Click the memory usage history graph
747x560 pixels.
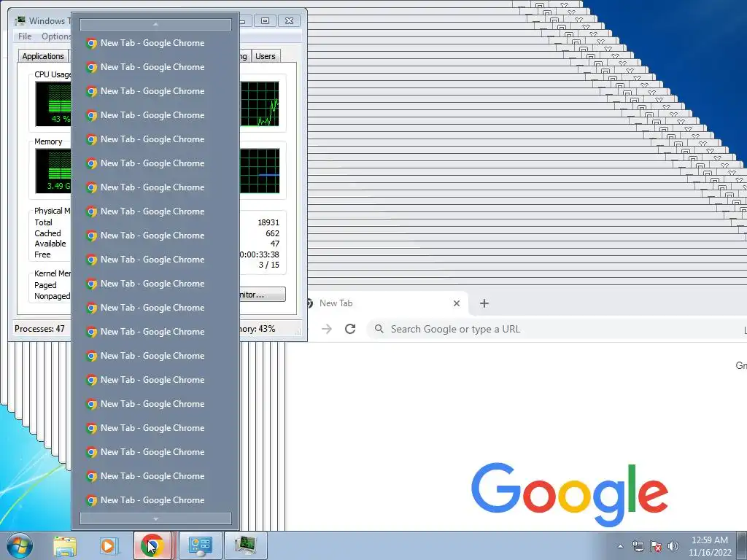(x=259, y=171)
